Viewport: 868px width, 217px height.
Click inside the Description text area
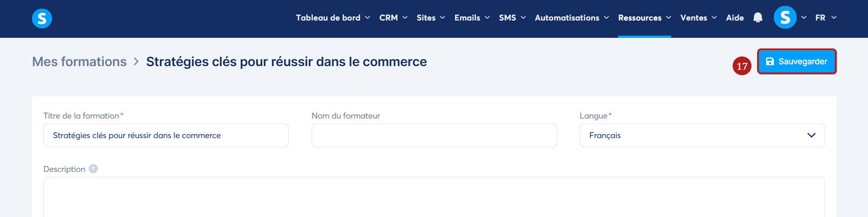coord(434,197)
